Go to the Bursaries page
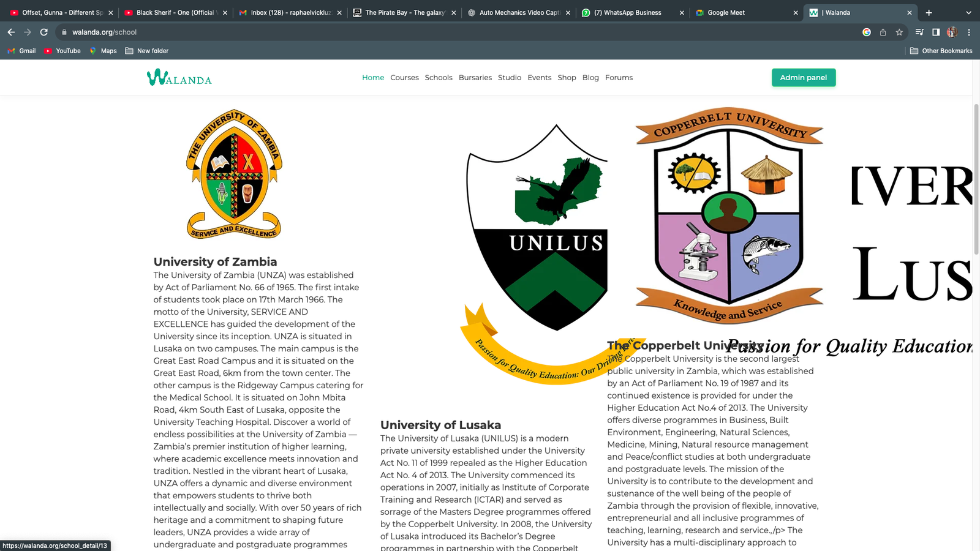 click(475, 78)
